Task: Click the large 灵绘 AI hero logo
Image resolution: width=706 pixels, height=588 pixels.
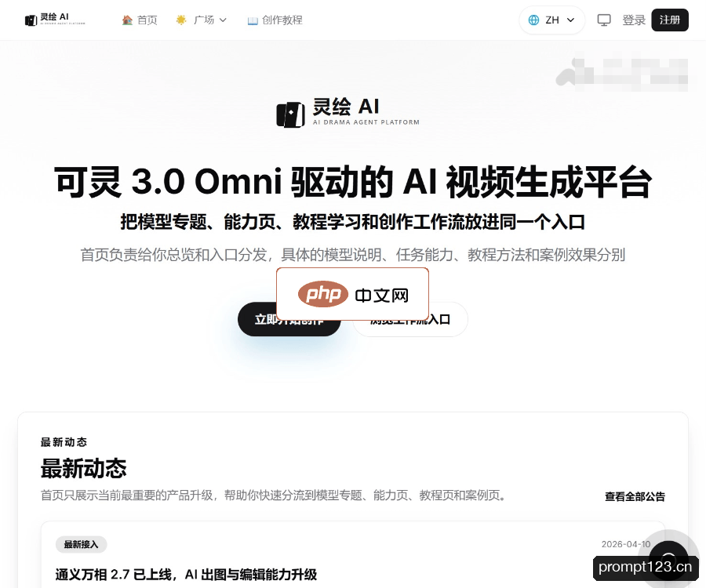Action: tap(348, 112)
